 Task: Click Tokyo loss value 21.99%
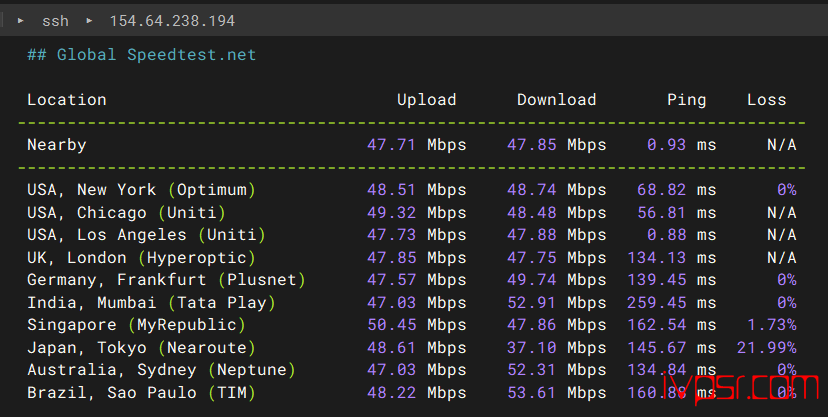767,348
